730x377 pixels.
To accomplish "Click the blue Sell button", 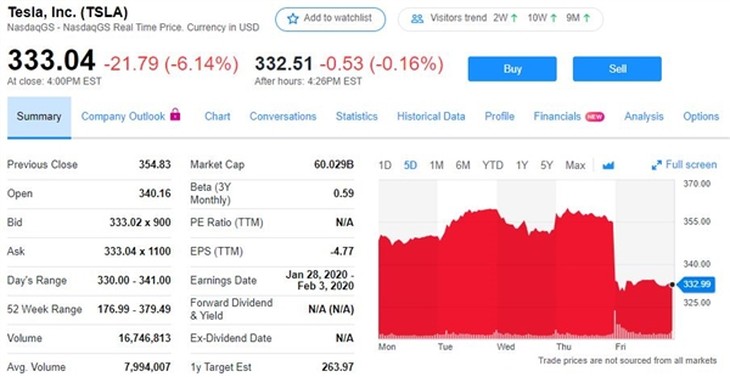I will tap(617, 69).
